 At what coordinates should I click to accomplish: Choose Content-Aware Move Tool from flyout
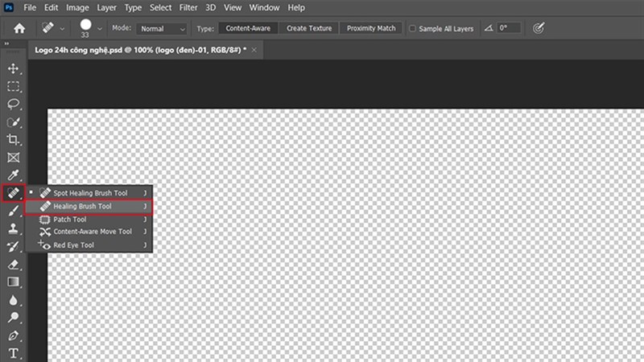[x=89, y=232]
